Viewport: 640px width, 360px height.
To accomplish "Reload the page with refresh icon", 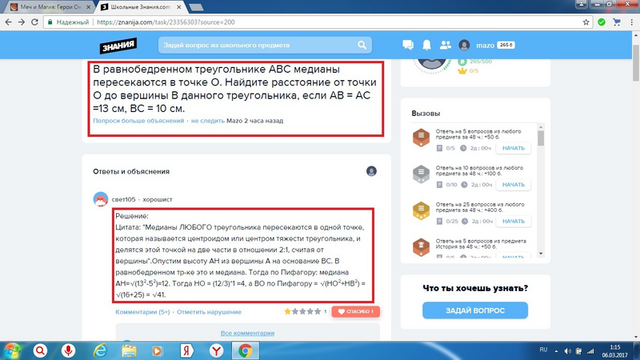I will point(35,22).
